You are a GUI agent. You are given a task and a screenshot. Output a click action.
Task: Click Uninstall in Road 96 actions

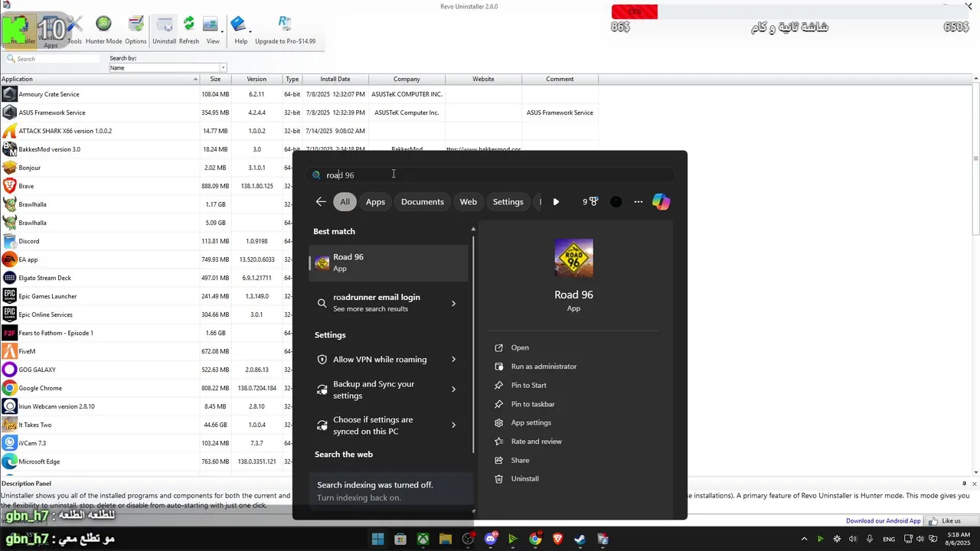point(524,479)
